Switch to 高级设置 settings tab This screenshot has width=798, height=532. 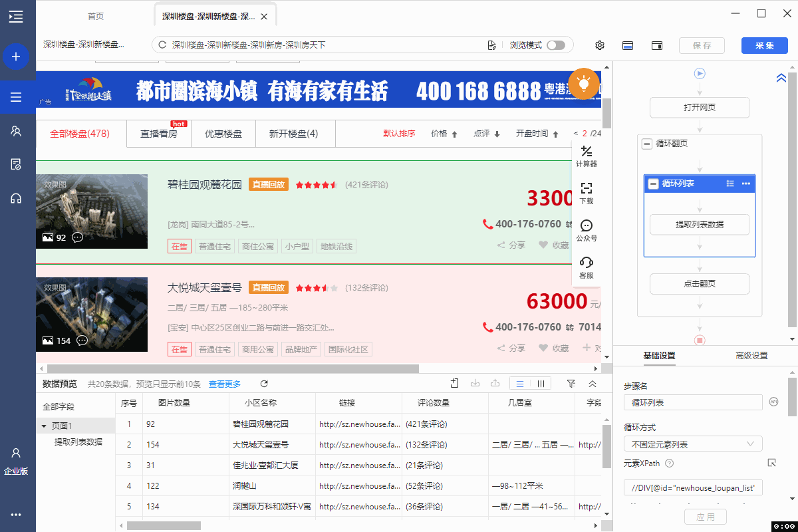point(751,356)
